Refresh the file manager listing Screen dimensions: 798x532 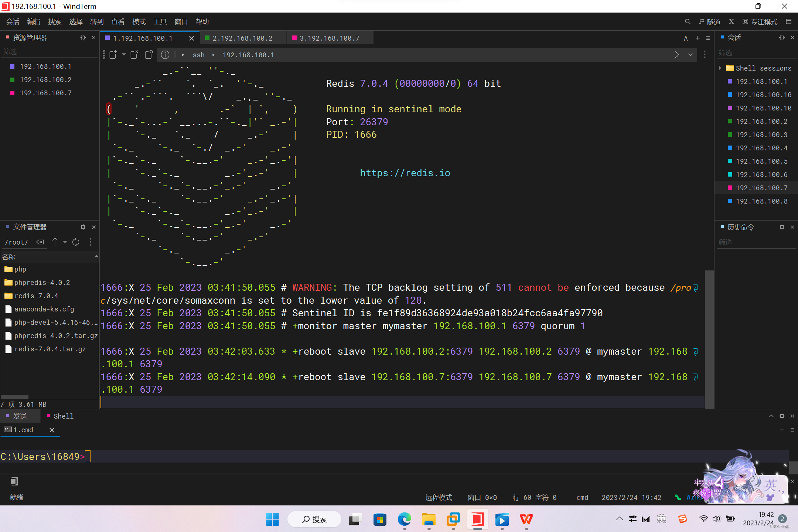tap(76, 242)
